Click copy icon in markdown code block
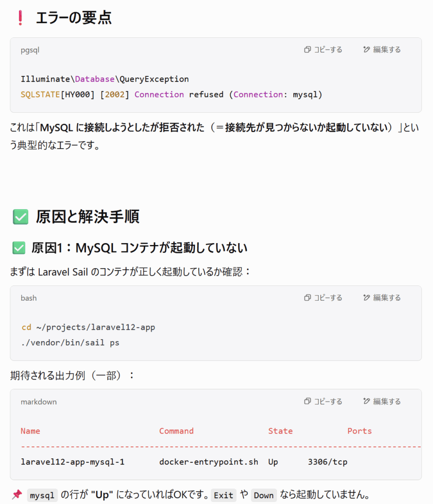Viewport: 433px width, 504px height. point(308,401)
